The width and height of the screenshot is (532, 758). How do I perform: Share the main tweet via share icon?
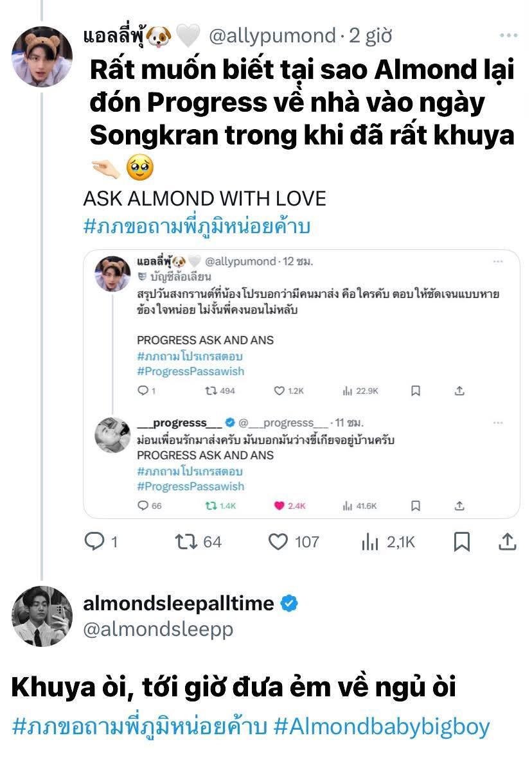click(x=508, y=542)
